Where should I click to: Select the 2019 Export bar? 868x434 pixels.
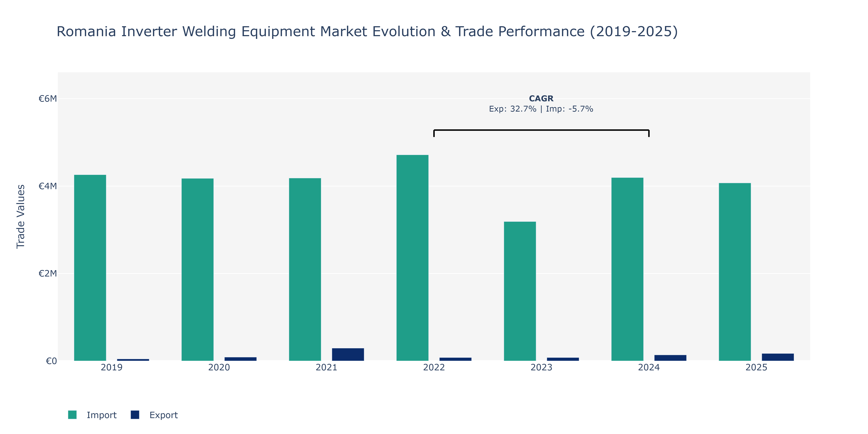pos(133,360)
